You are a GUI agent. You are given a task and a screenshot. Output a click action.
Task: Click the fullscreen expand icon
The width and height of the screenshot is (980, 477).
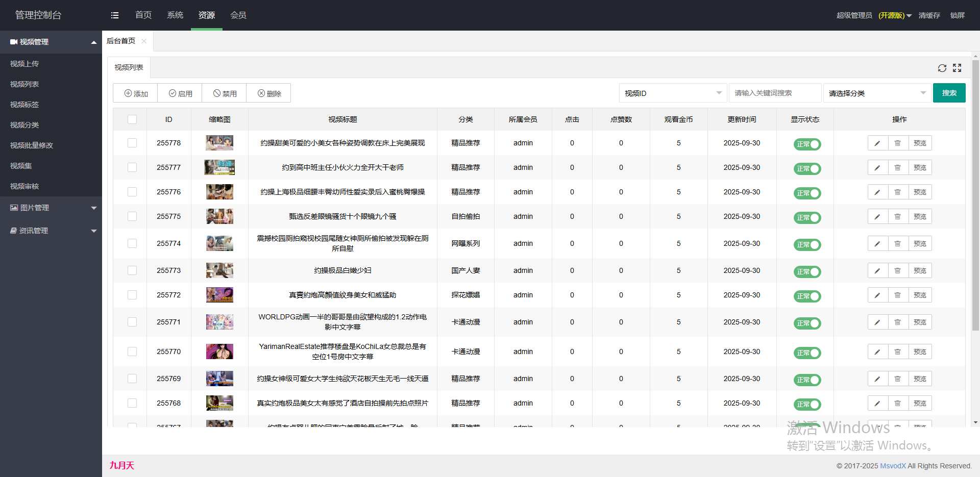point(957,68)
